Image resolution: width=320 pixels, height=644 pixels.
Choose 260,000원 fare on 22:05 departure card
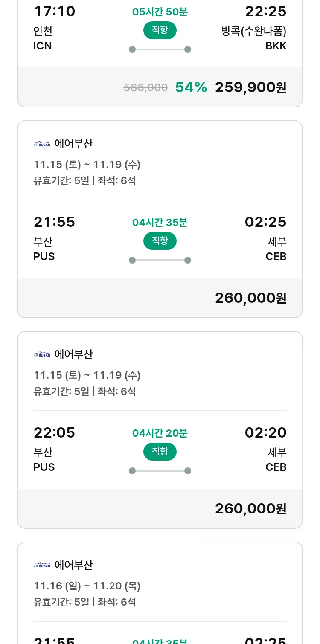pyautogui.click(x=250, y=509)
